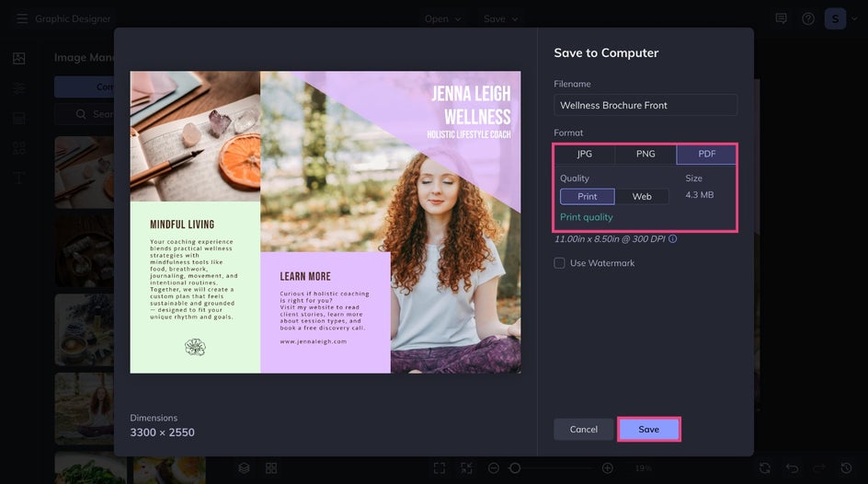
Task: Open the account avatar labeled S
Action: pos(835,18)
